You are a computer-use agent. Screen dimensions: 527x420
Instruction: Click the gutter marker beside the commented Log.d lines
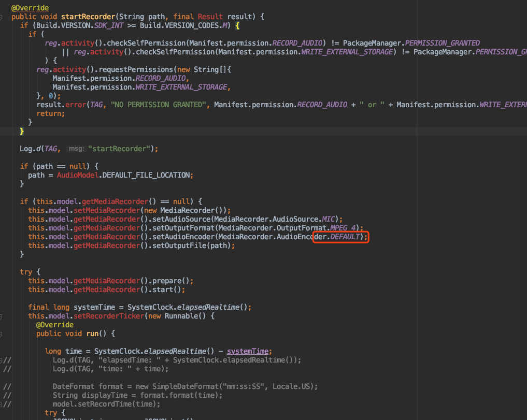(1, 360)
